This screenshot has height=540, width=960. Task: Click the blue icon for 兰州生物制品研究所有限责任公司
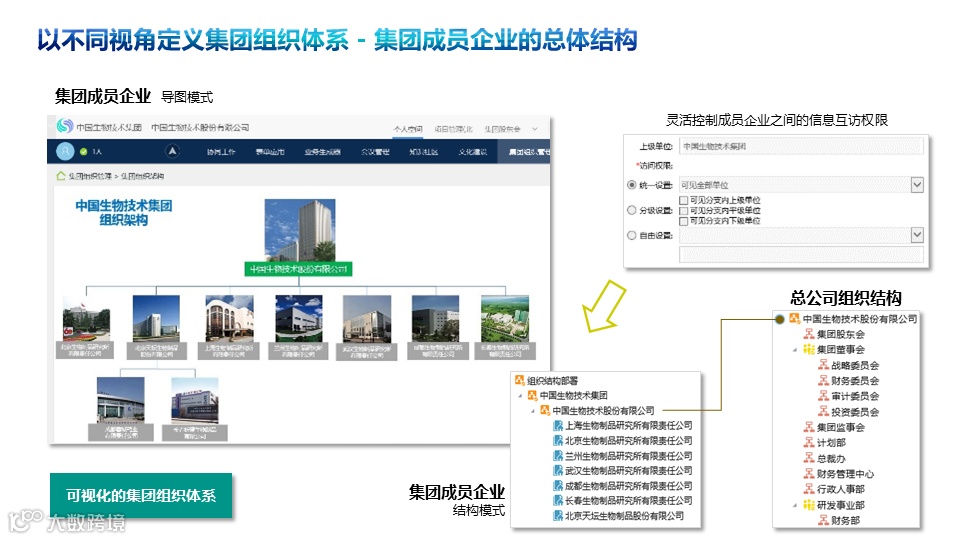click(x=558, y=456)
